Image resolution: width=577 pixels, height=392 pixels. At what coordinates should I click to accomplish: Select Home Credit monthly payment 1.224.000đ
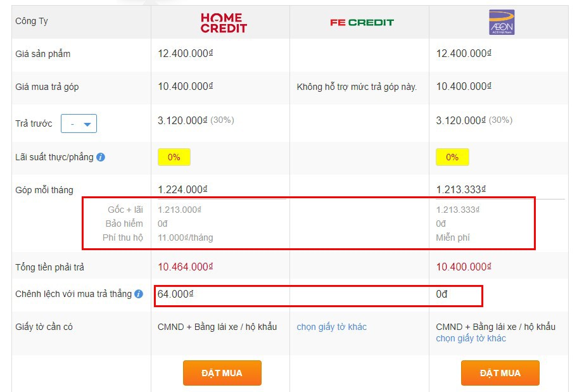click(x=182, y=189)
